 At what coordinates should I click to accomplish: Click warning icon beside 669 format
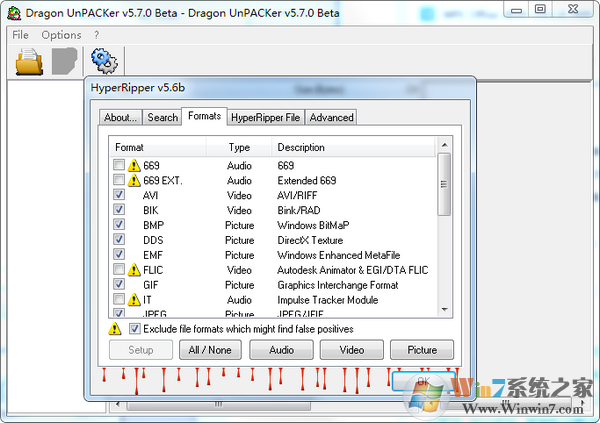[134, 165]
